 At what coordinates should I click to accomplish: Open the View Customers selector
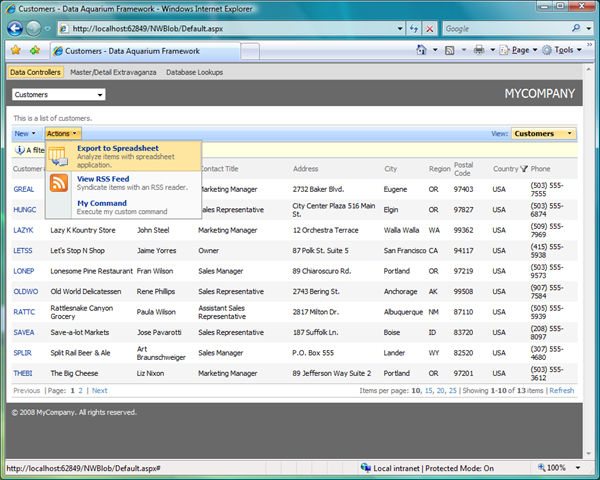pyautogui.click(x=543, y=134)
